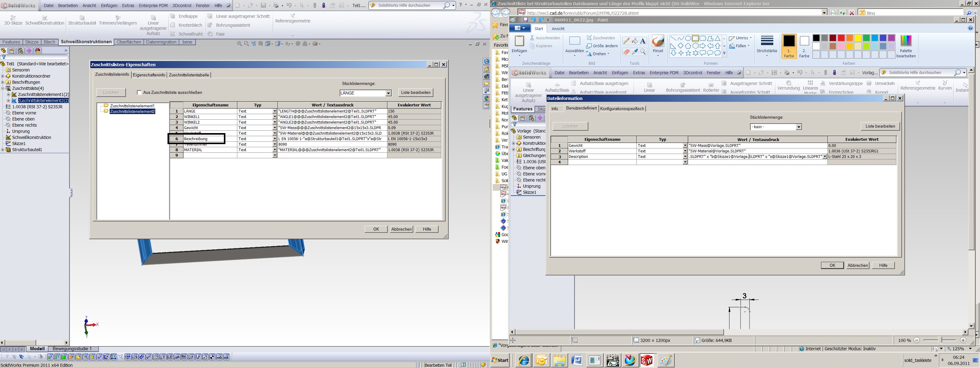Click the Pinsel brush icon in Paint
Screen dimensions: 980x368
[658, 41]
